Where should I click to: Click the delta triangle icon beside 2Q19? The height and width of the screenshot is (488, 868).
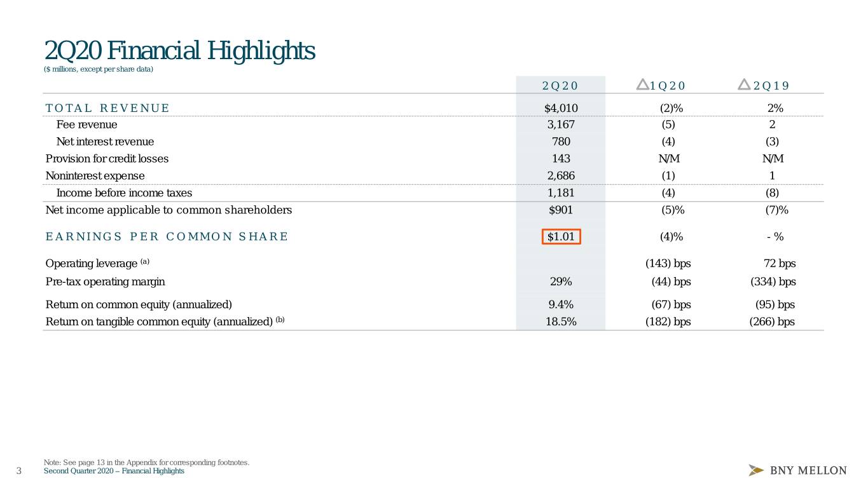tap(744, 85)
